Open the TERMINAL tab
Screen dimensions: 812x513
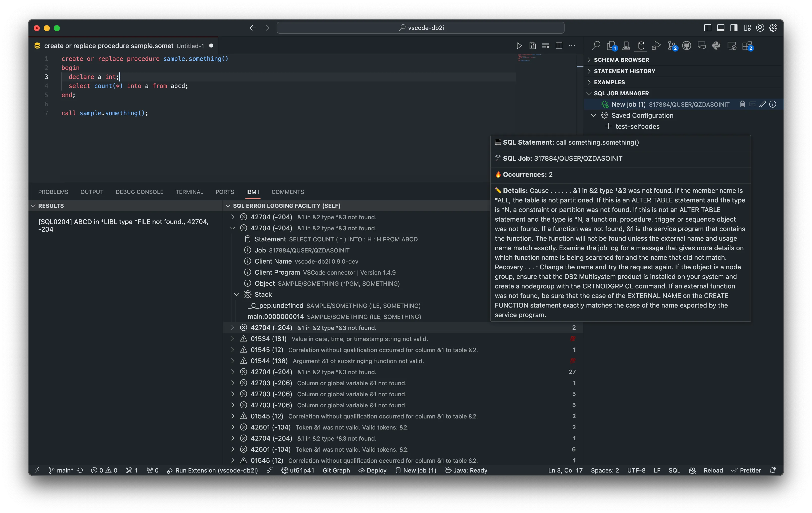[x=189, y=192]
